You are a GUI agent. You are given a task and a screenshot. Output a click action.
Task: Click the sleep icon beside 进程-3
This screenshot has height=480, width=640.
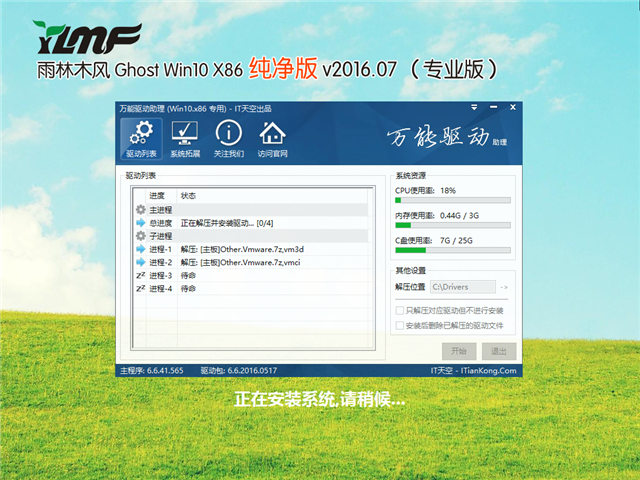[140, 276]
